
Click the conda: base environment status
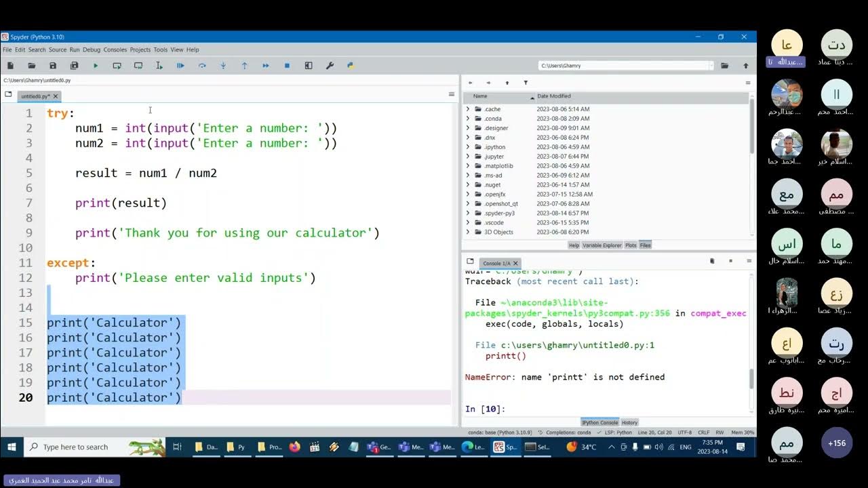(x=498, y=432)
